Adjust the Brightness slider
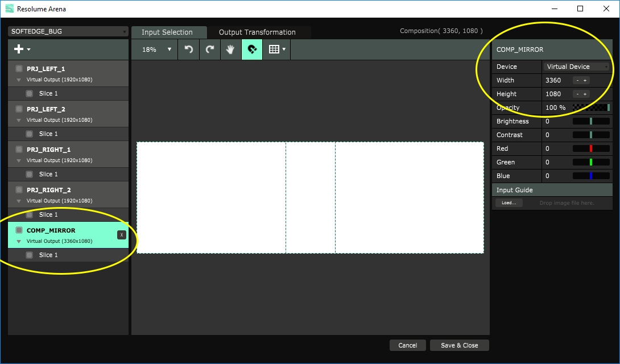The image size is (620, 364). (591, 121)
